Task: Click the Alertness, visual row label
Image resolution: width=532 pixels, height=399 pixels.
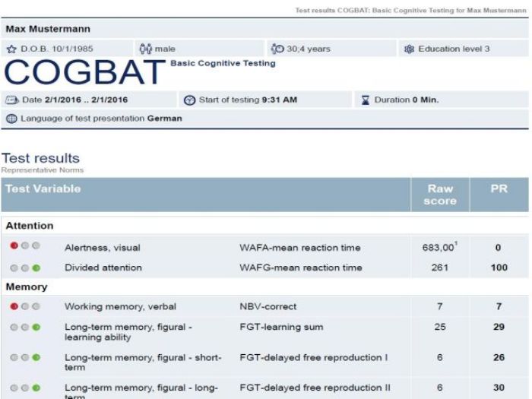Action: (x=103, y=248)
